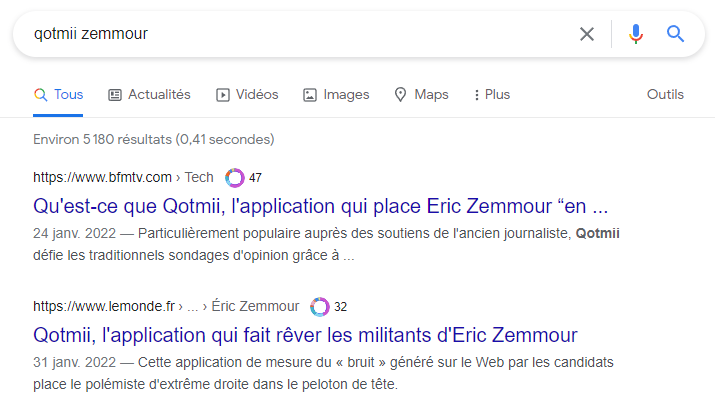Viewport: 715px width, 415px height.
Task: Open Le Monde's Qotmii article link
Action: click(x=305, y=334)
